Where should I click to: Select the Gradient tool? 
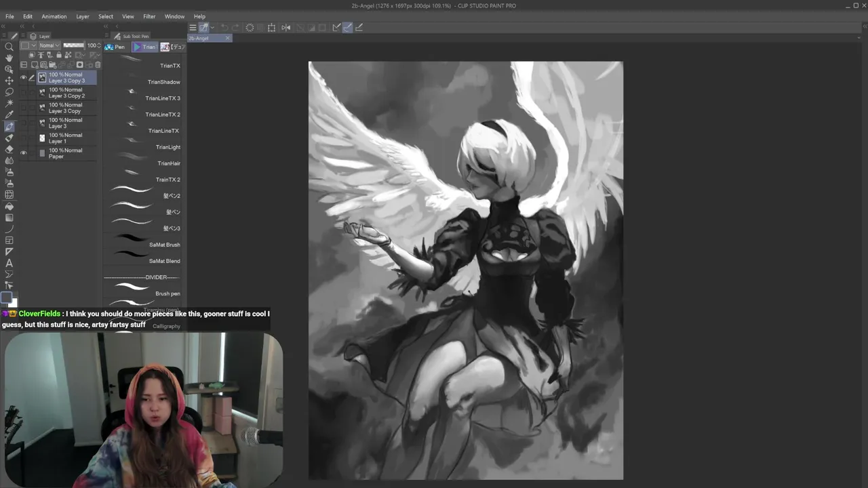9,218
